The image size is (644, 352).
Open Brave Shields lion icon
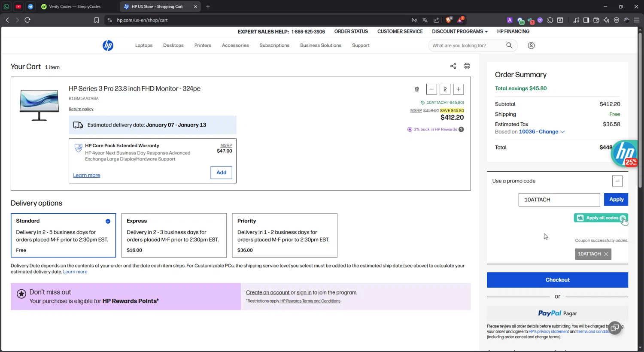[x=449, y=20]
